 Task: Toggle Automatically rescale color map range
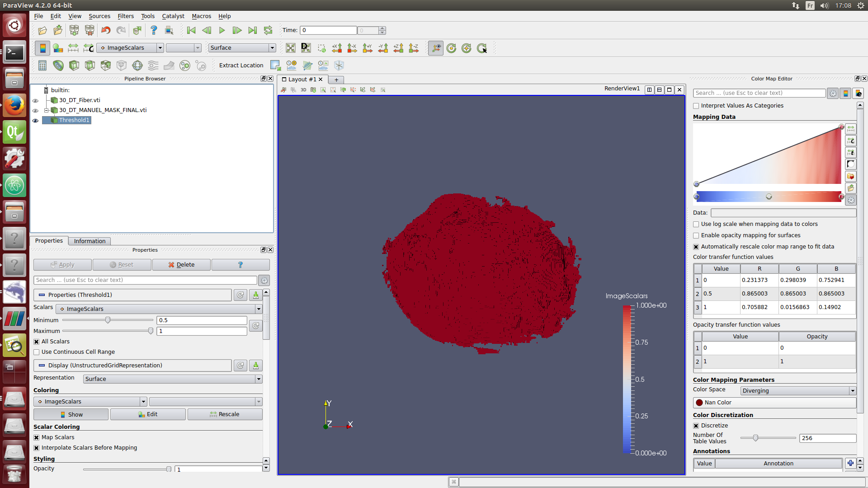click(x=696, y=247)
